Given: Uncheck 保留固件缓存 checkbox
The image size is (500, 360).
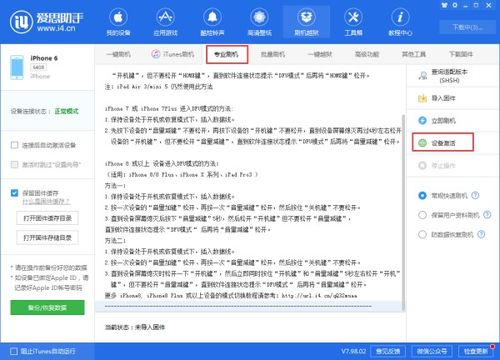Looking at the screenshot, I should click(14, 193).
